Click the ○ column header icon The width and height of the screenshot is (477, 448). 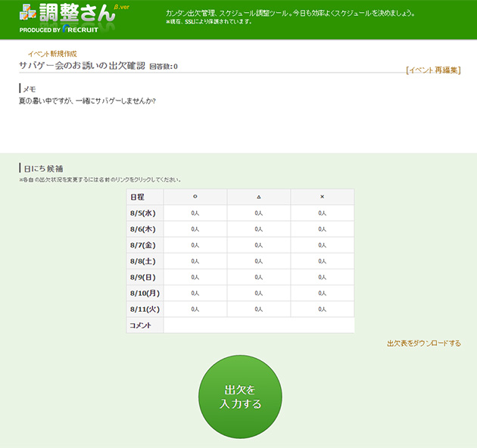[x=195, y=197]
